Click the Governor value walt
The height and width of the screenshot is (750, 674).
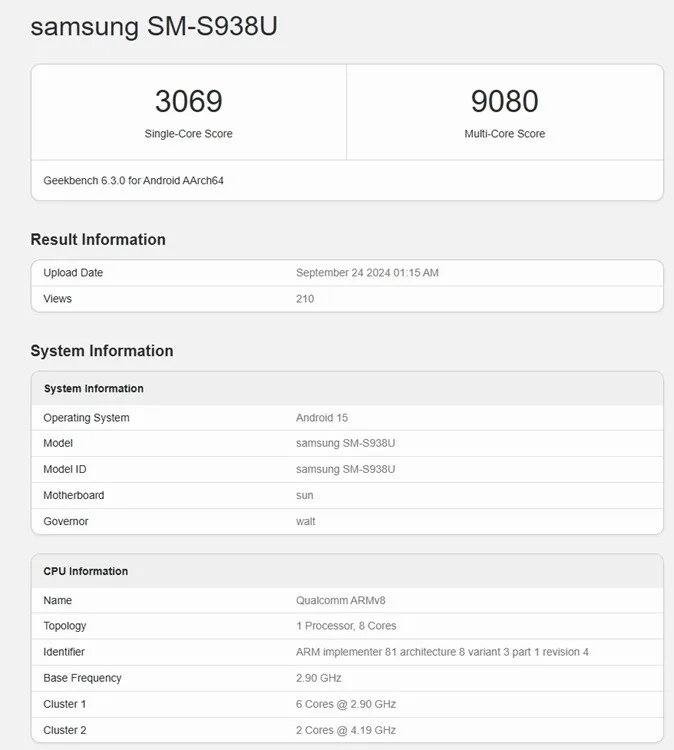pyautogui.click(x=306, y=521)
